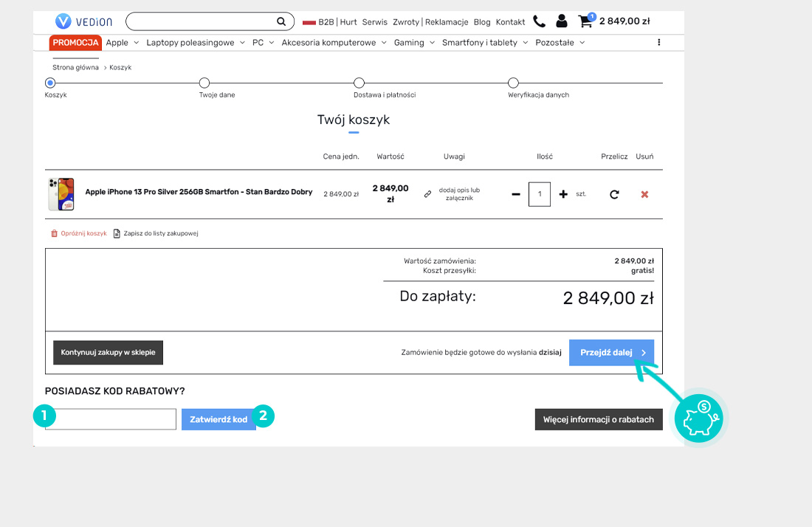The image size is (812, 527).
Task: Click the attachment link icon
Action: [427, 194]
